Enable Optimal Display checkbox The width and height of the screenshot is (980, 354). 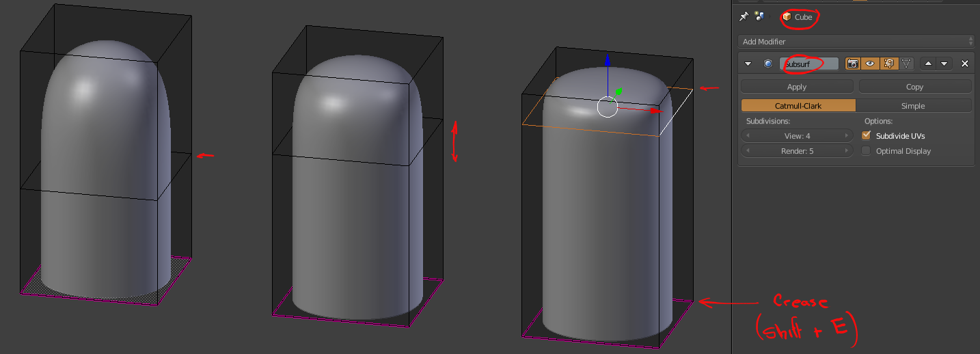coord(867,151)
